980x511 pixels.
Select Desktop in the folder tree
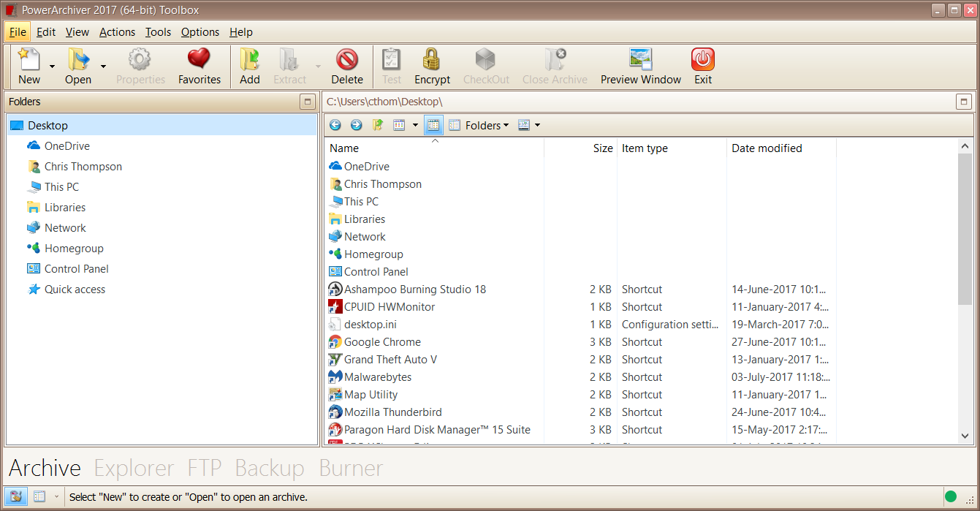point(48,126)
